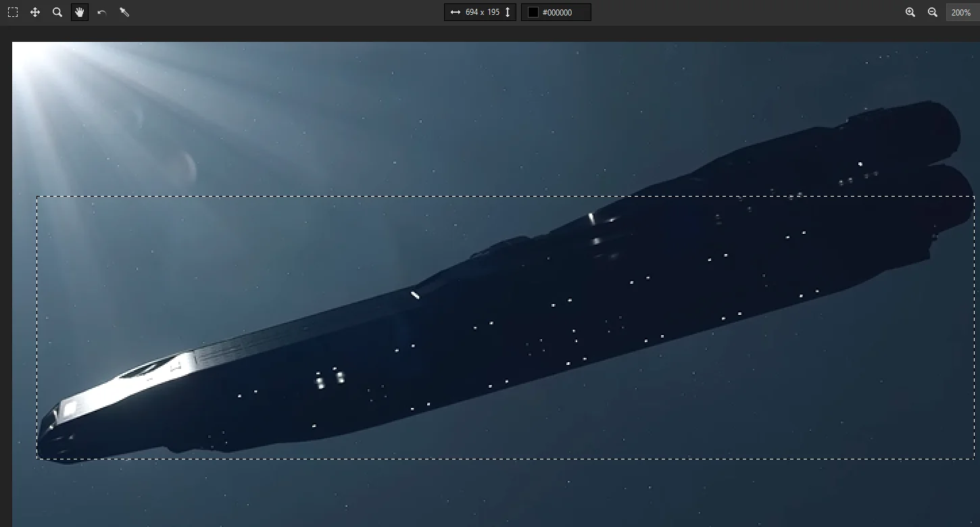Zoom out with the minus magnifier

[x=933, y=12]
